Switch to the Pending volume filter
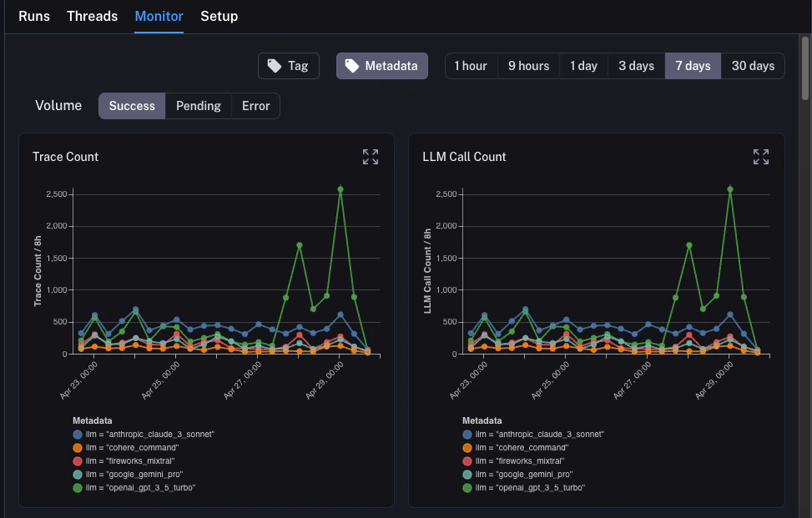 tap(199, 106)
